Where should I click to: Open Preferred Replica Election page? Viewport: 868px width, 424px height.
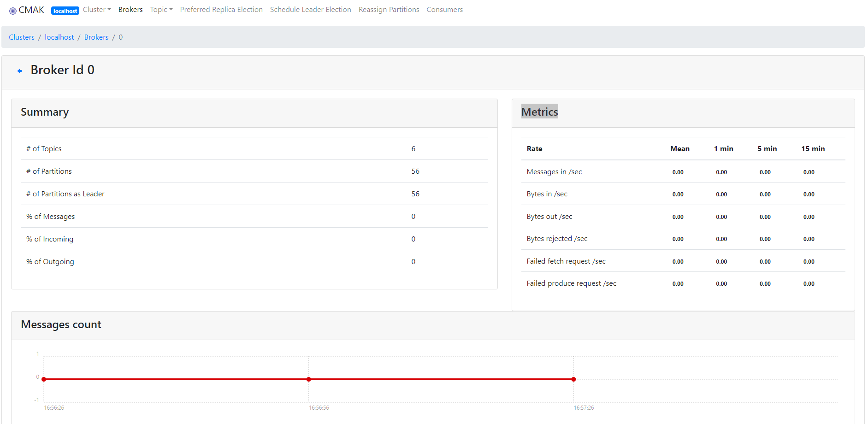pos(221,10)
